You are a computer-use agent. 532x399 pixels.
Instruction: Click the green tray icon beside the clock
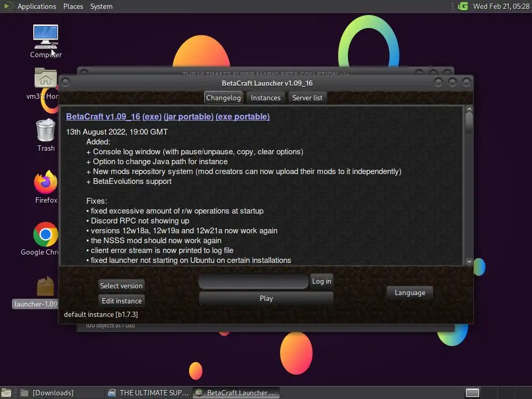(463, 6)
